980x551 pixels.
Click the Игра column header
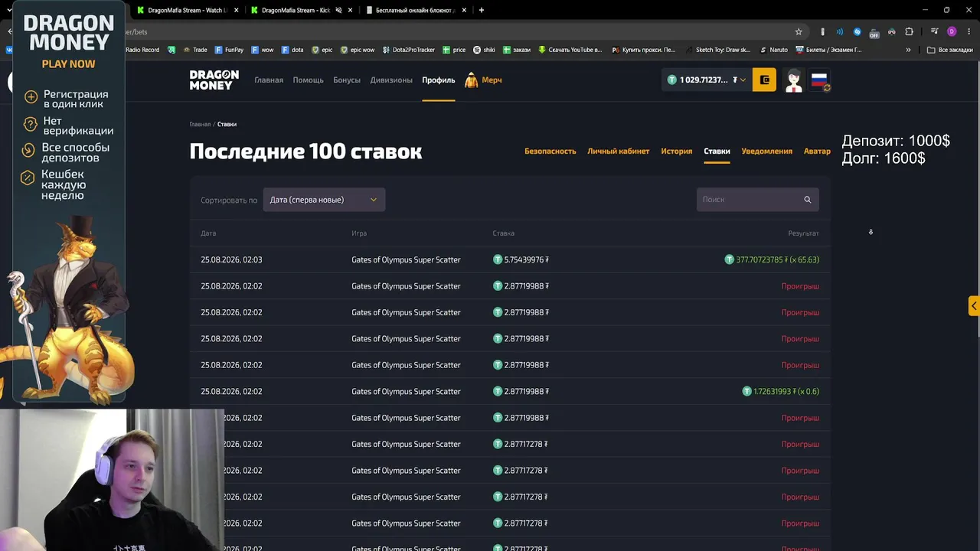[x=359, y=233]
